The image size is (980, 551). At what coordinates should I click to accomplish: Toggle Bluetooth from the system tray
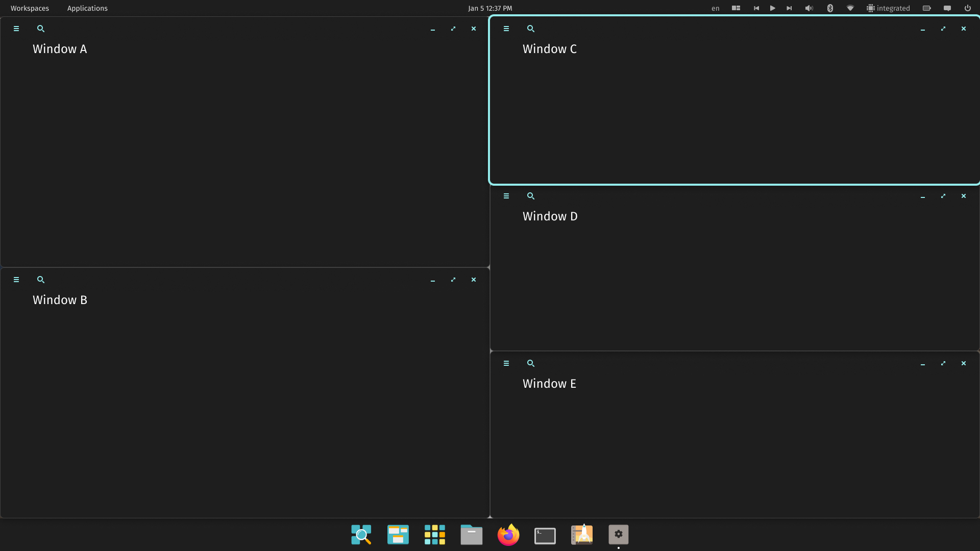point(830,8)
